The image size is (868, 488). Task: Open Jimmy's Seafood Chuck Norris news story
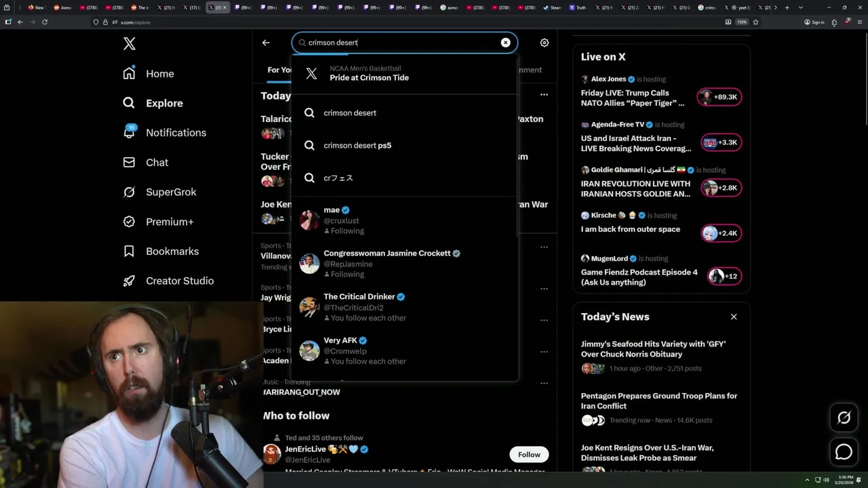coord(653,349)
